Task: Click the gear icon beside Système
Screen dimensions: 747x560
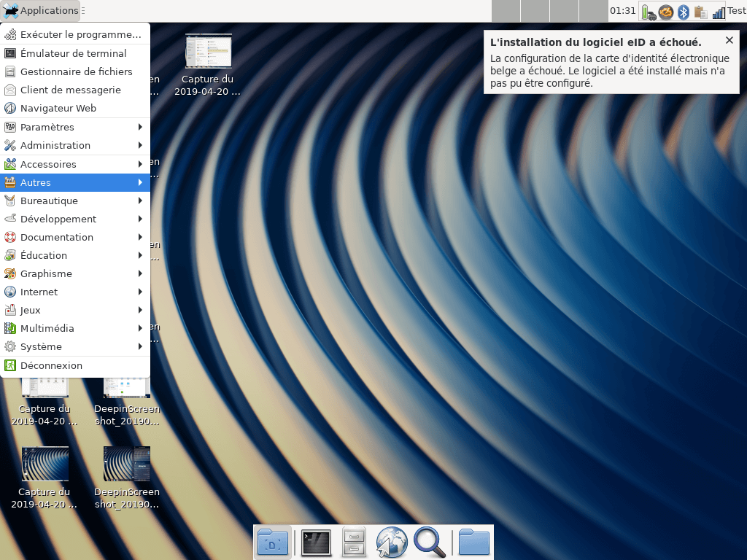Action: 10,346
